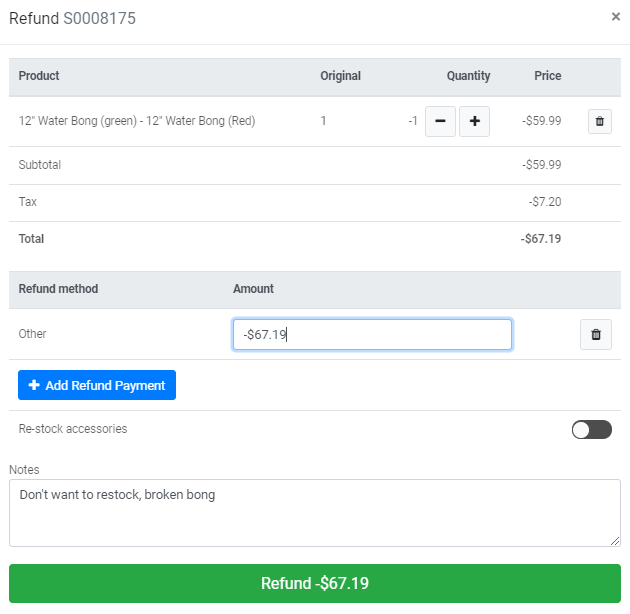Remove the Other refund method row
Image resolution: width=630 pixels, height=614 pixels.
click(x=596, y=334)
